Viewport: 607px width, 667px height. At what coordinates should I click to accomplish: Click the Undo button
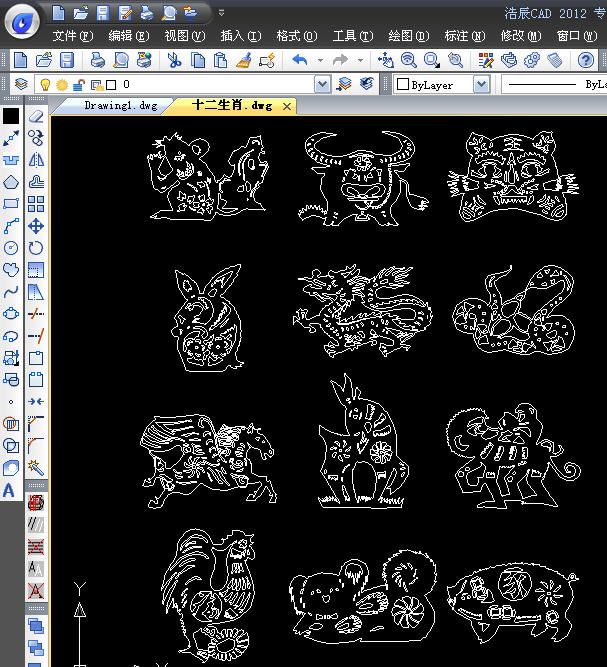coord(301,61)
